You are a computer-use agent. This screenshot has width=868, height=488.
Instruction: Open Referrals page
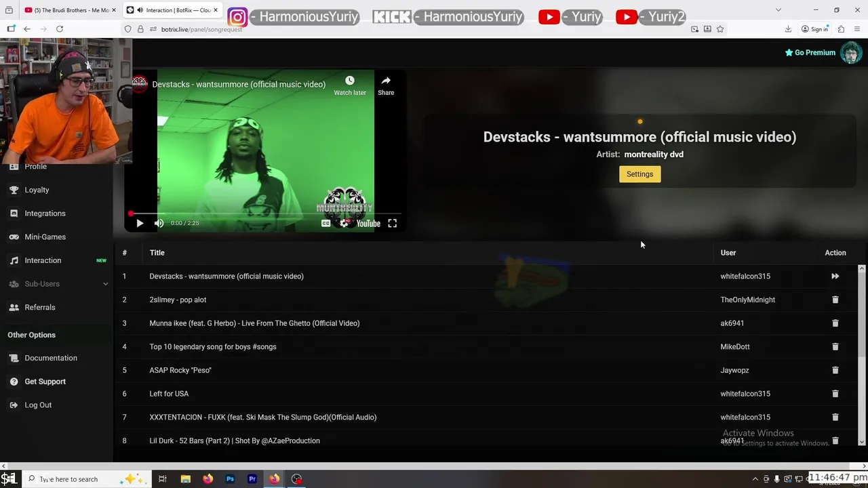(39, 307)
